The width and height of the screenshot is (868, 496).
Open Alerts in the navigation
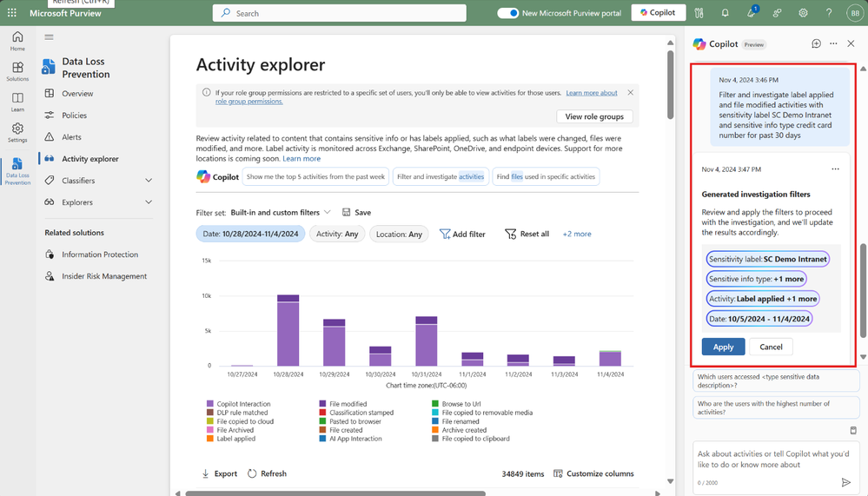click(x=71, y=136)
